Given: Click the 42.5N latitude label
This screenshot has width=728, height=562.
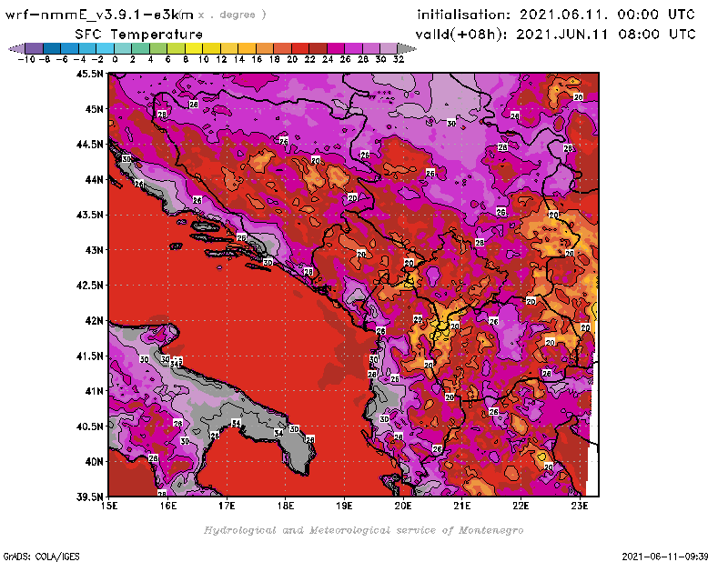Looking at the screenshot, I should point(89,286).
